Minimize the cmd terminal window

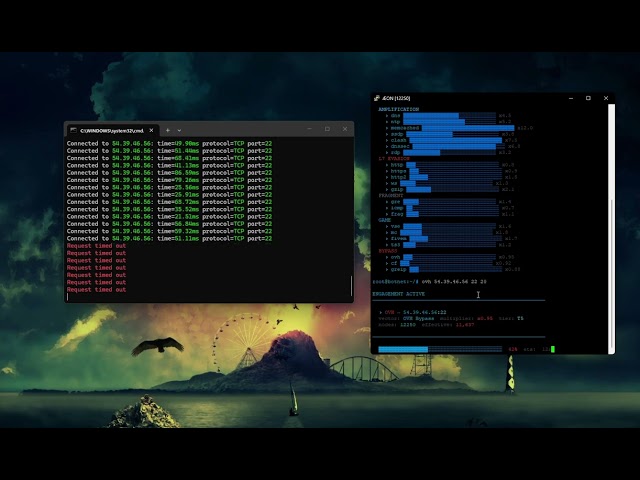point(309,129)
